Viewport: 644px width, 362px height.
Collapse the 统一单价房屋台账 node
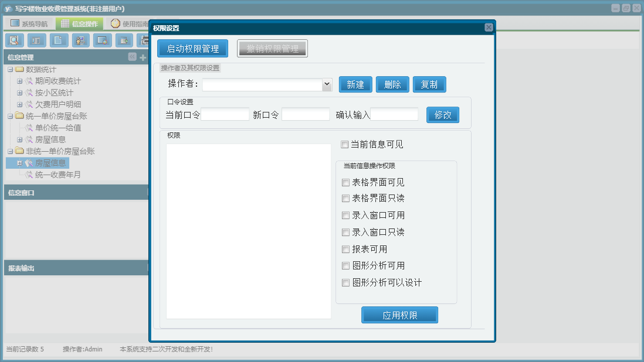coord(11,117)
